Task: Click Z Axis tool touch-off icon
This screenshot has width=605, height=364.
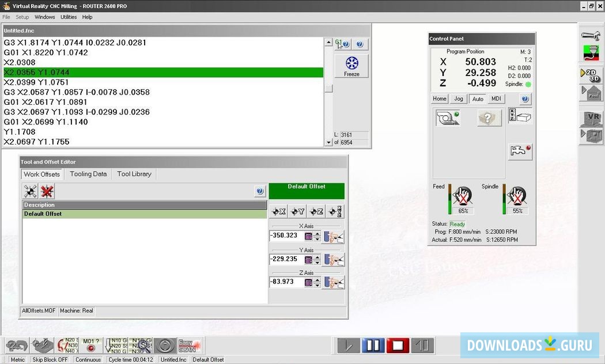Action: [x=334, y=283]
